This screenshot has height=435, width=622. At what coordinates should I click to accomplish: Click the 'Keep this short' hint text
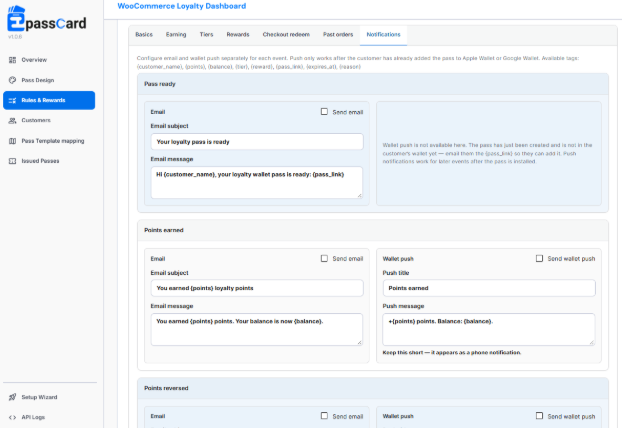[x=452, y=353]
